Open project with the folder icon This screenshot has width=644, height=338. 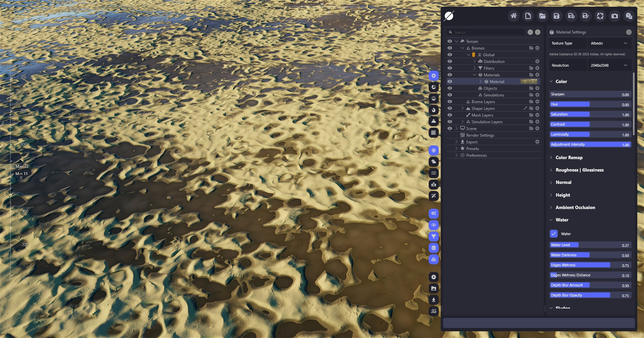pyautogui.click(x=542, y=16)
